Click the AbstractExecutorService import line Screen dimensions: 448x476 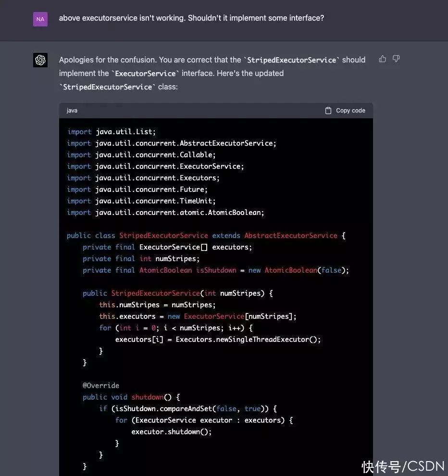click(x=172, y=143)
